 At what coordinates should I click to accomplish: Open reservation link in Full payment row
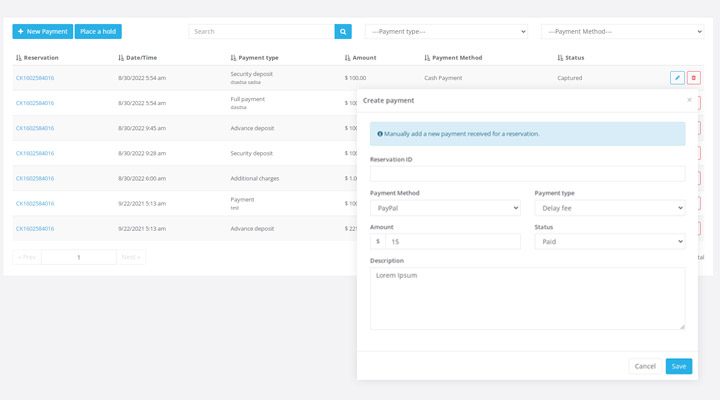point(35,103)
